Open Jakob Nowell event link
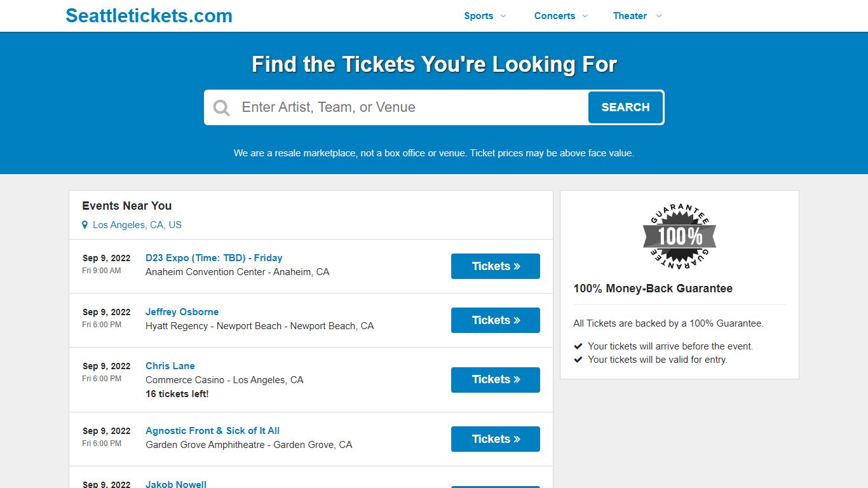This screenshot has width=868, height=488. (176, 484)
